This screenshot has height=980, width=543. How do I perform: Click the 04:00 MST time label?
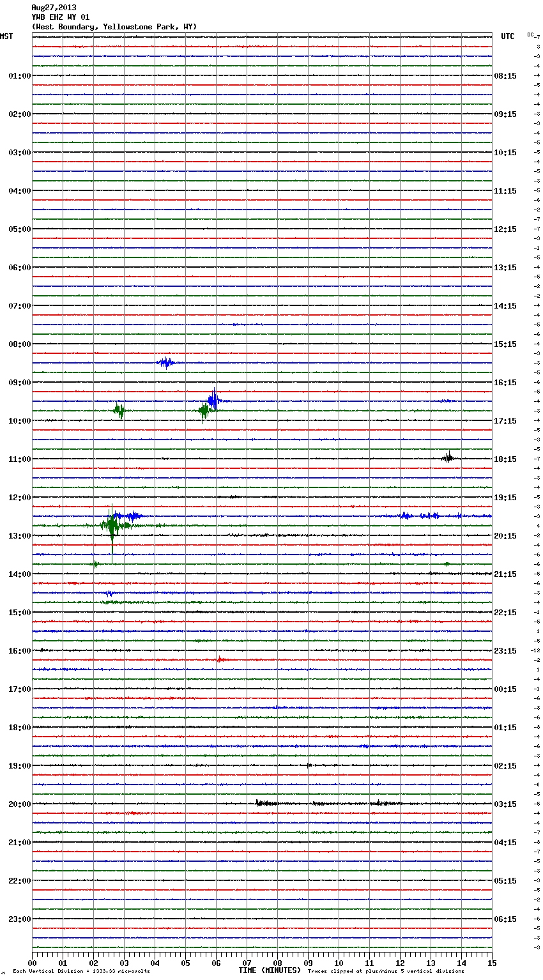click(20, 191)
